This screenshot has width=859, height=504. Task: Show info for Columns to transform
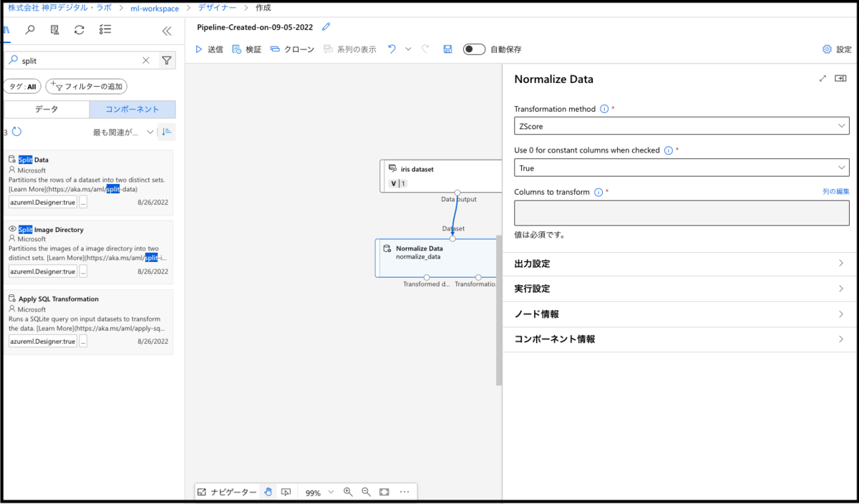pyautogui.click(x=598, y=192)
